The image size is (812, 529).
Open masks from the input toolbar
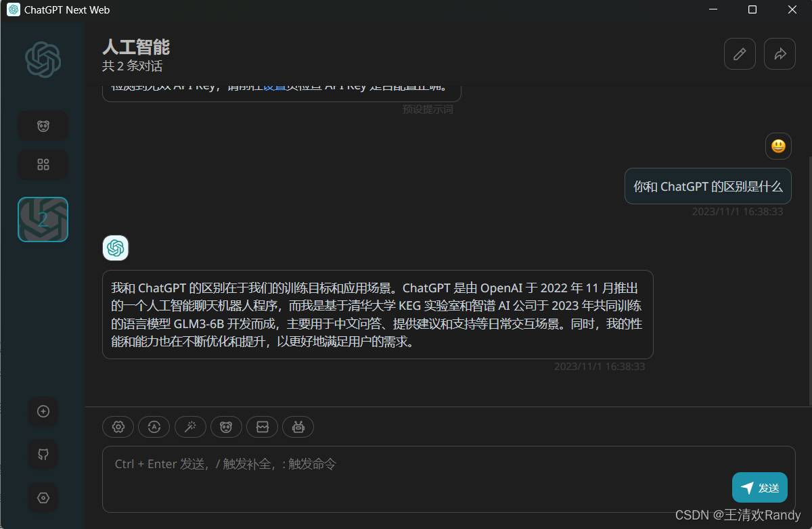[226, 427]
